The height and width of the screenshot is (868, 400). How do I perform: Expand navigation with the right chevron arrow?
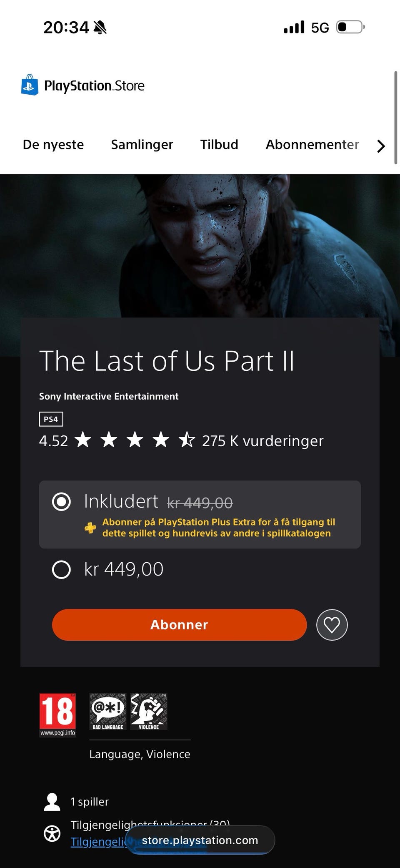[x=381, y=146]
